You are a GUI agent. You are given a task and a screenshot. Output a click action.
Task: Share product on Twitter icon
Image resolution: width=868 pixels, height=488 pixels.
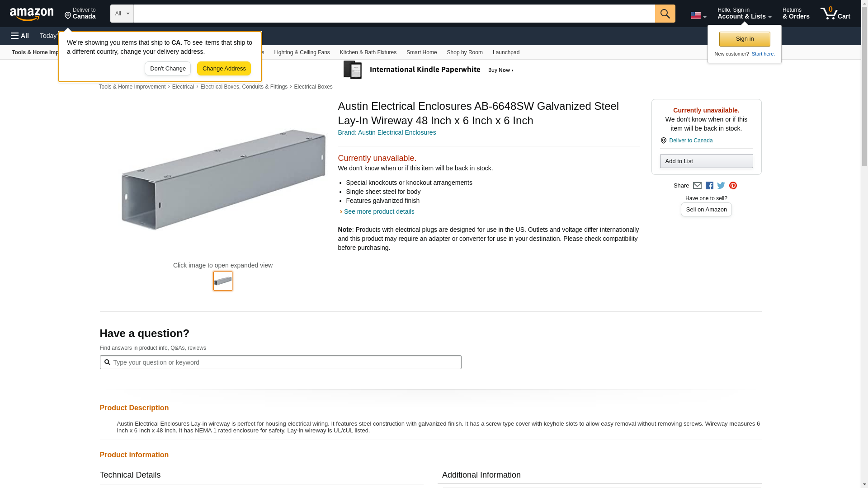[x=721, y=186]
